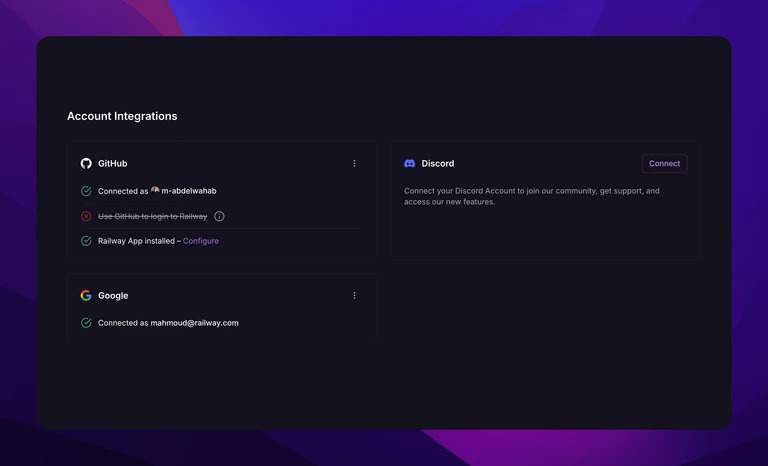Click the m-abdelwahab avatar image
The width and height of the screenshot is (768, 466).
click(155, 190)
